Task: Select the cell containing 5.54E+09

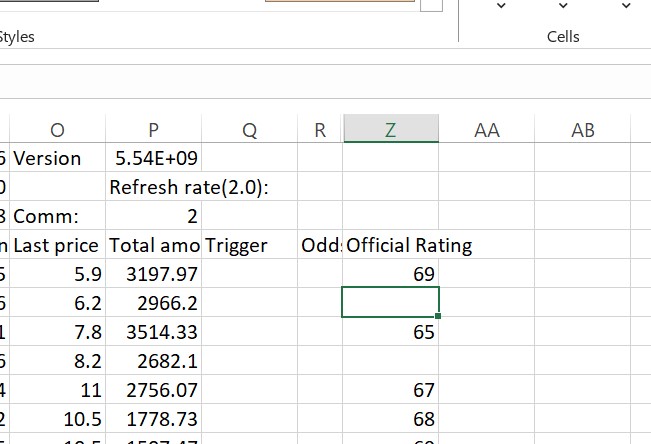Action: (152, 159)
